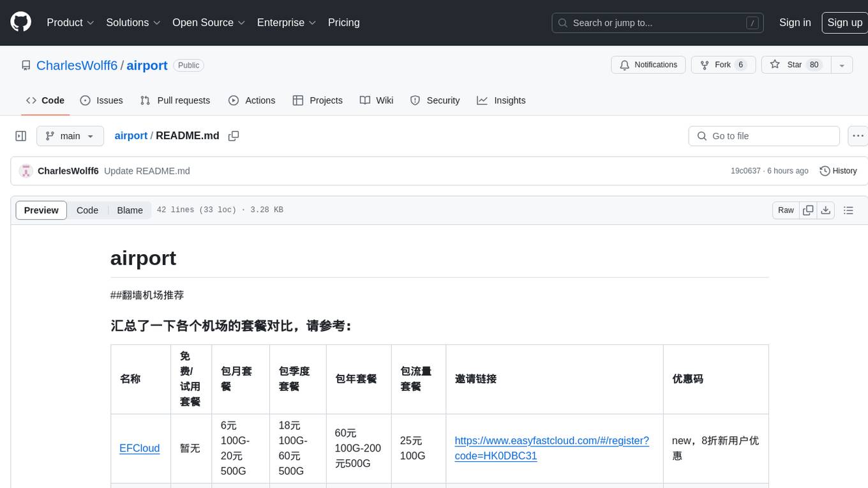Image resolution: width=868 pixels, height=488 pixels.
Task: Click the 'airport' README heading
Action: point(143,258)
